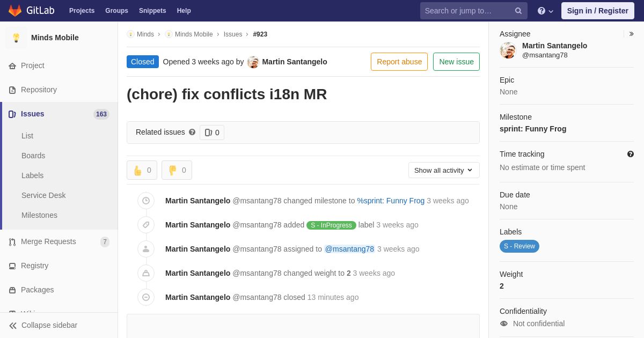Click the comment text area below activity
The height and width of the screenshot is (338, 644).
click(x=303, y=326)
